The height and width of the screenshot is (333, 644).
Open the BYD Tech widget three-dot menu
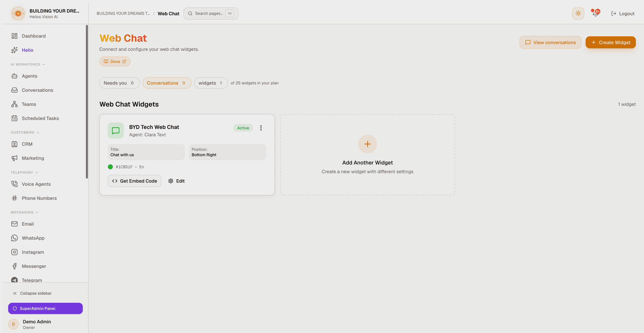pos(261,128)
